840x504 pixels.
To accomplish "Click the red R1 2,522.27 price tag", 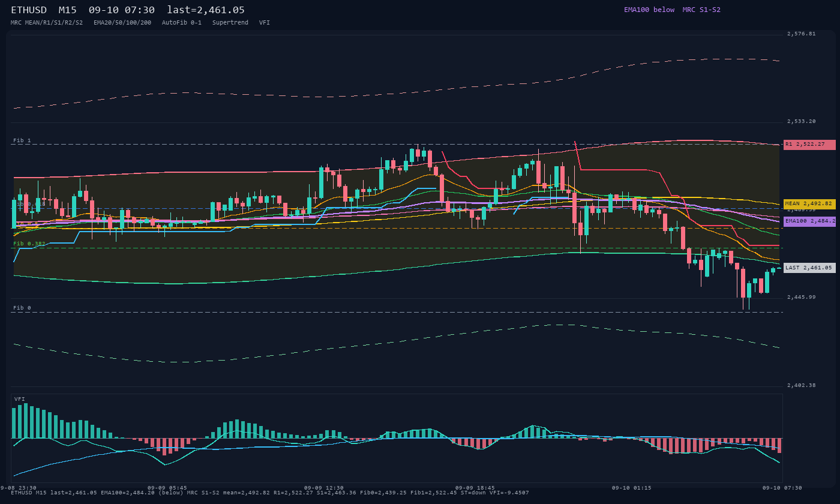I will pyautogui.click(x=809, y=145).
